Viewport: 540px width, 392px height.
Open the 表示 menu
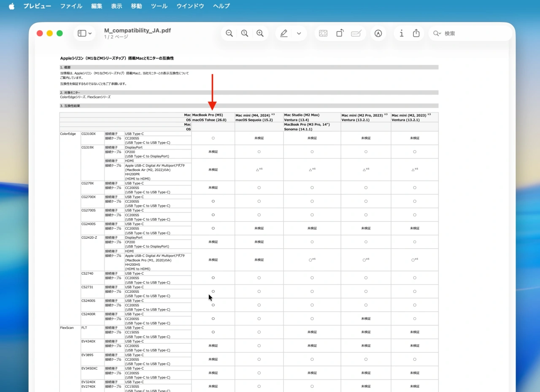(x=116, y=6)
